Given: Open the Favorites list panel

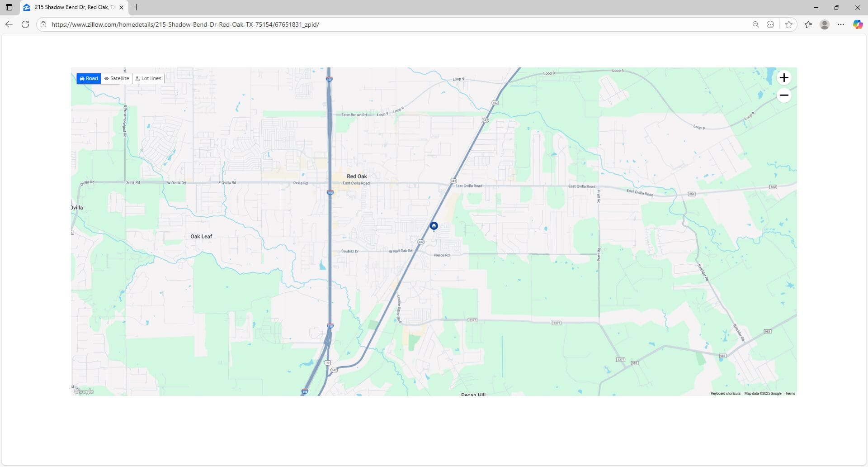Looking at the screenshot, I should click(808, 24).
